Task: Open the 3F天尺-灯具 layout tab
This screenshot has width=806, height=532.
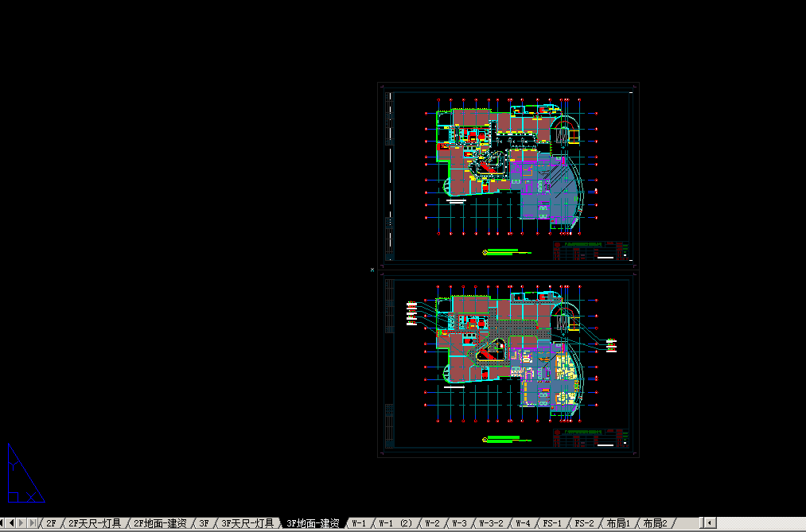Action: [247, 523]
